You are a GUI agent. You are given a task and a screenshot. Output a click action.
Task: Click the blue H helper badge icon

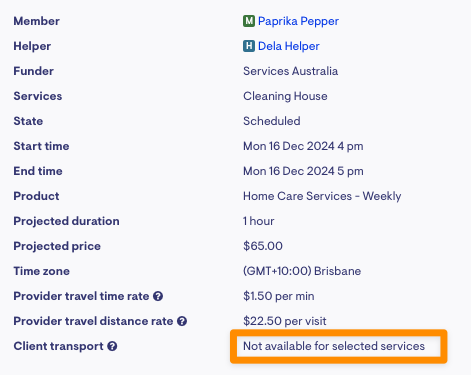tap(249, 46)
